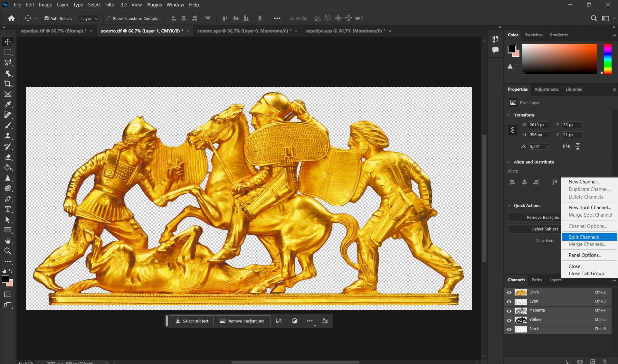Open the Auto-Select Layer dropdown
This screenshot has height=364, width=618.
[89, 19]
